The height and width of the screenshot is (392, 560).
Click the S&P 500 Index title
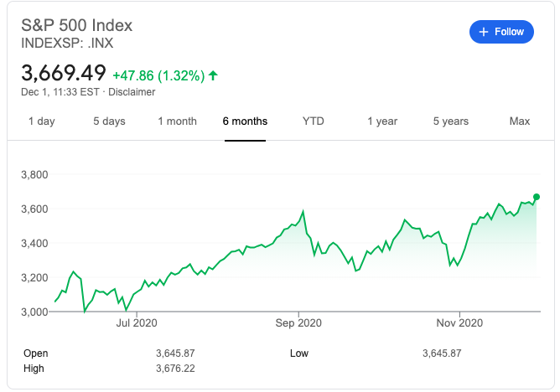click(x=77, y=24)
